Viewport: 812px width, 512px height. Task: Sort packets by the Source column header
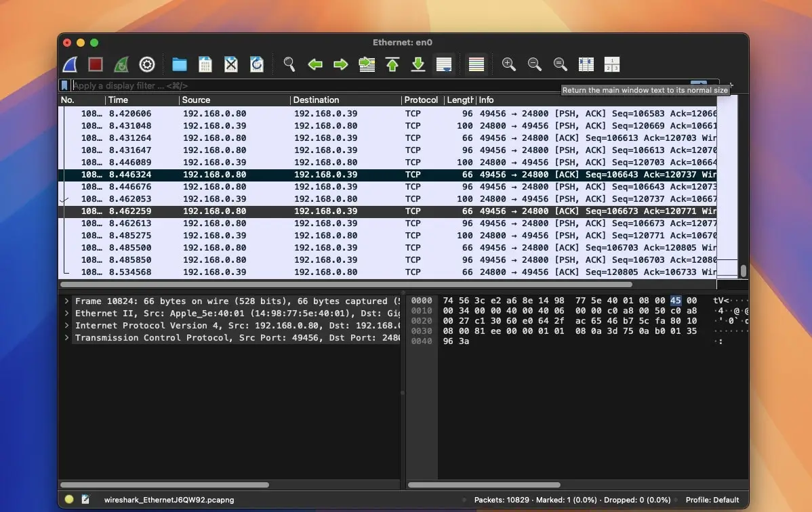(235, 100)
